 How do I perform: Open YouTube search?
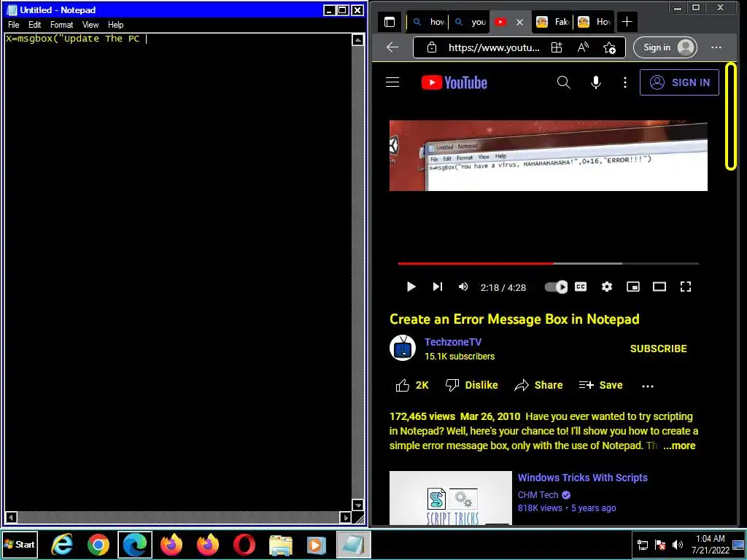coord(564,82)
